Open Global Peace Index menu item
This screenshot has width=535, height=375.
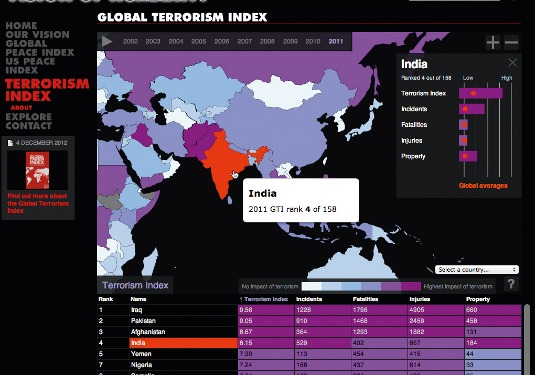coord(40,48)
